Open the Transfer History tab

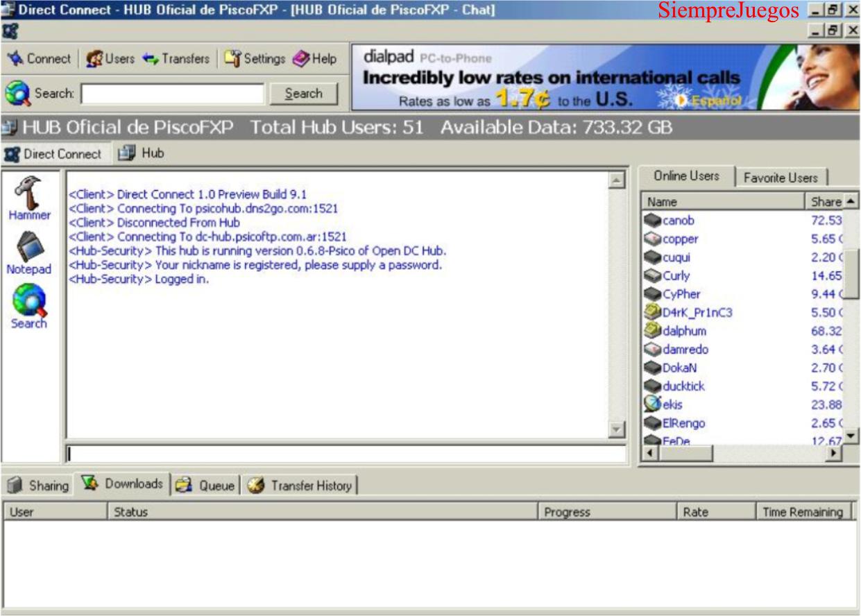coord(300,486)
